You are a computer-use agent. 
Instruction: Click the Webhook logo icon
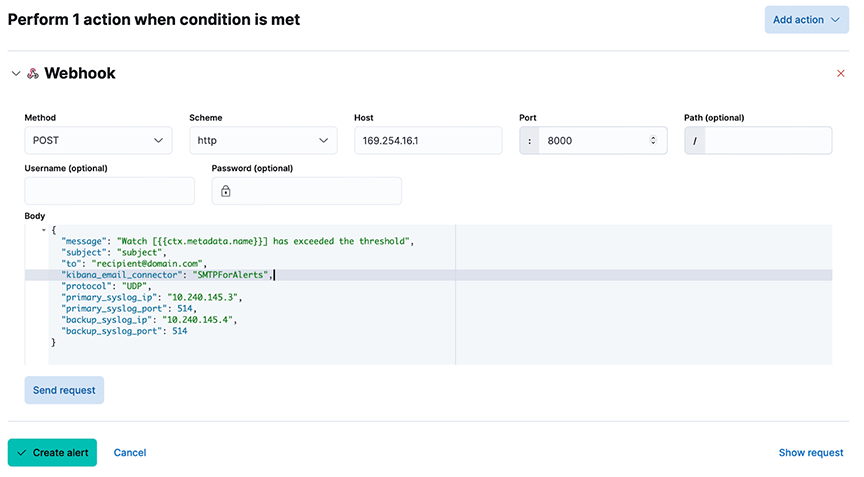33,73
